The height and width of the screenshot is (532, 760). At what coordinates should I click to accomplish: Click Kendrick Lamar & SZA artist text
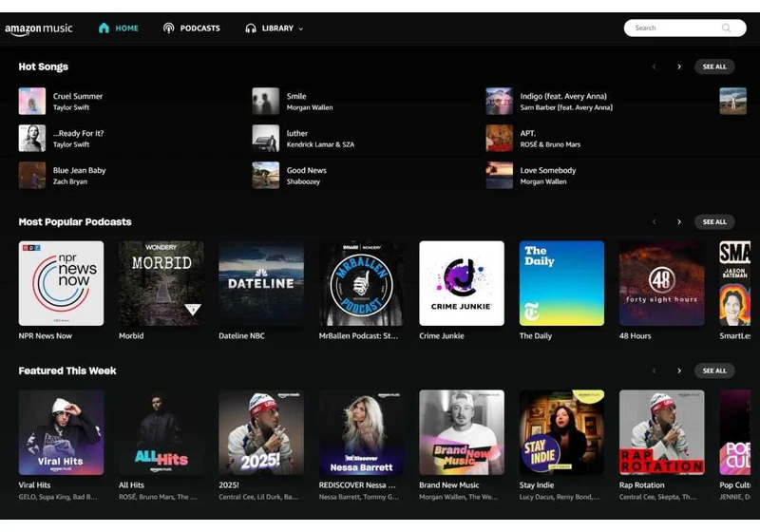(x=320, y=144)
